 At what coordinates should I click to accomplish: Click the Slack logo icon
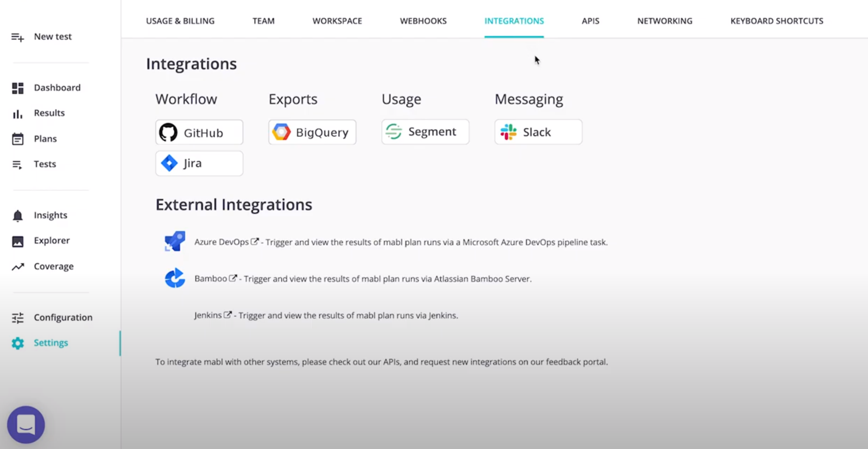[508, 132]
